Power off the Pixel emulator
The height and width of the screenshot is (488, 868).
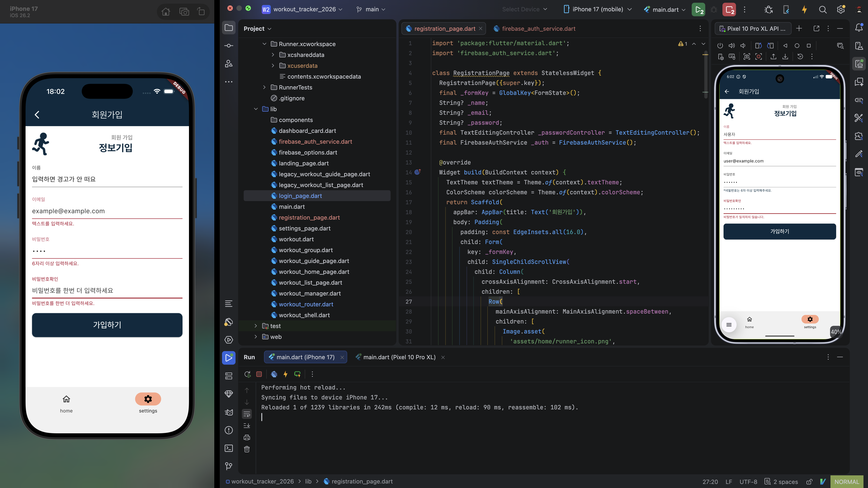(x=720, y=45)
